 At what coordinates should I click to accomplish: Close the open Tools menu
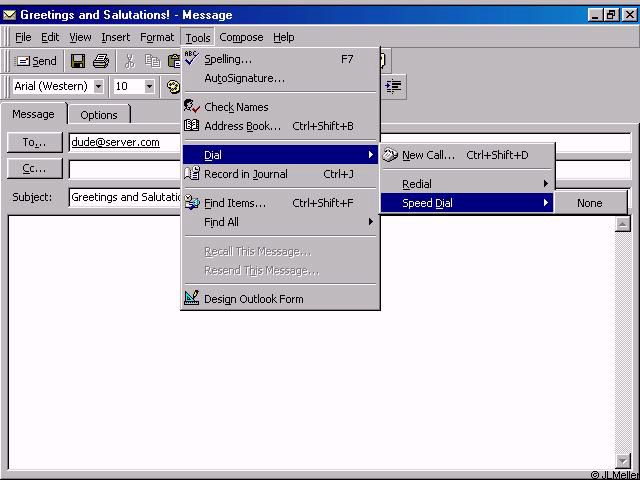[198, 38]
